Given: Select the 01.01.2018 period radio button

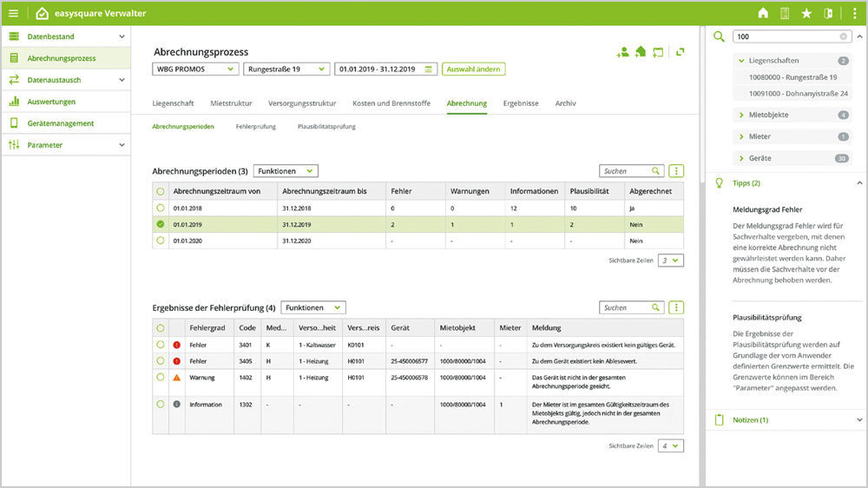Looking at the screenshot, I should 161,208.
